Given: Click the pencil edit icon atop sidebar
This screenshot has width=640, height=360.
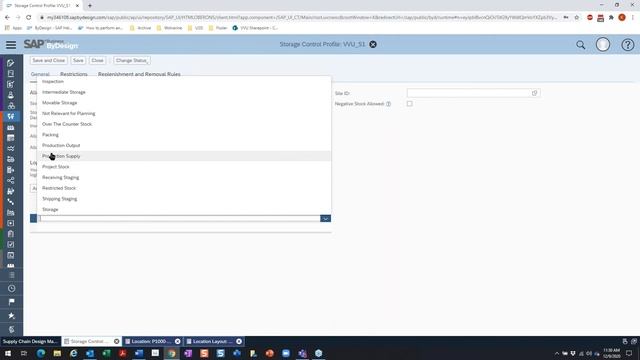Looking at the screenshot, I should 11,63.
